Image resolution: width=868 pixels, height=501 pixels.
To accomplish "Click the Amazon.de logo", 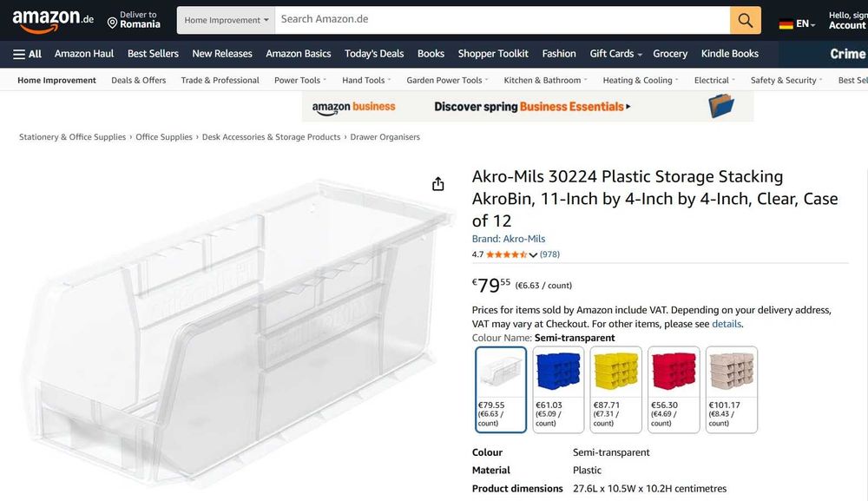I will tap(53, 20).
